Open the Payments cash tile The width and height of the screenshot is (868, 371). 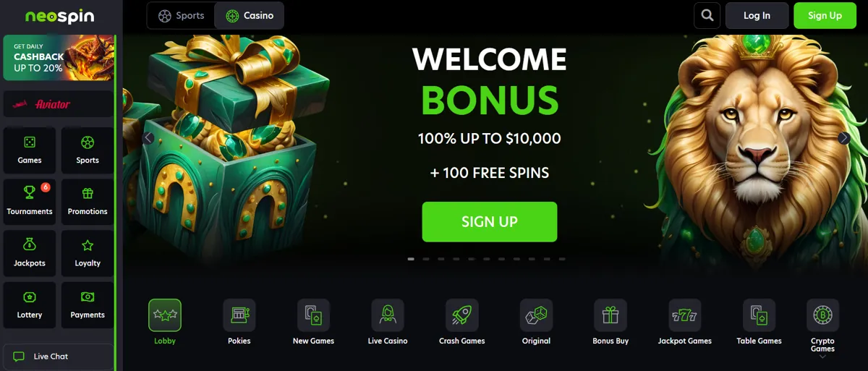(88, 303)
